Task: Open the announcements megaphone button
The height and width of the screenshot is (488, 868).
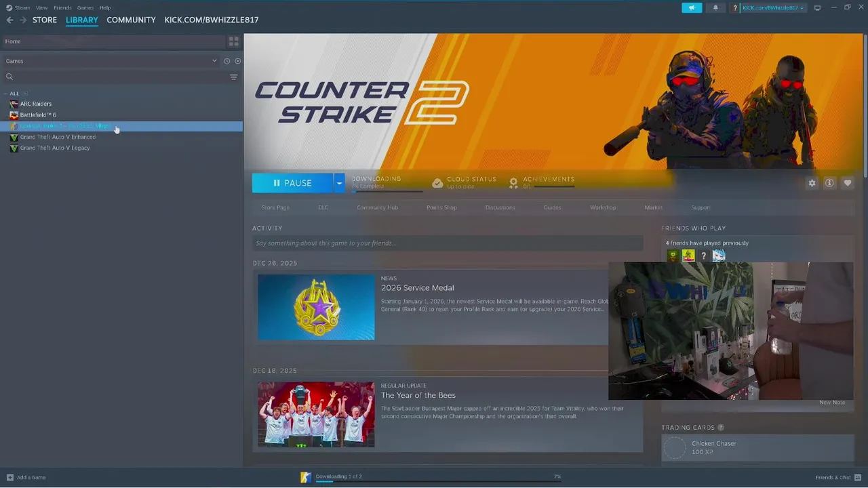Action: click(691, 7)
